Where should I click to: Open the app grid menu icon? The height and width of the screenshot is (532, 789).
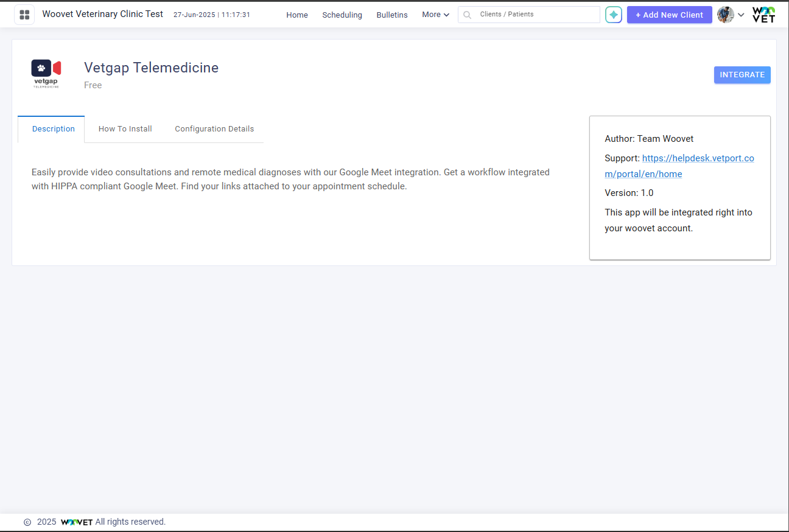pyautogui.click(x=24, y=15)
